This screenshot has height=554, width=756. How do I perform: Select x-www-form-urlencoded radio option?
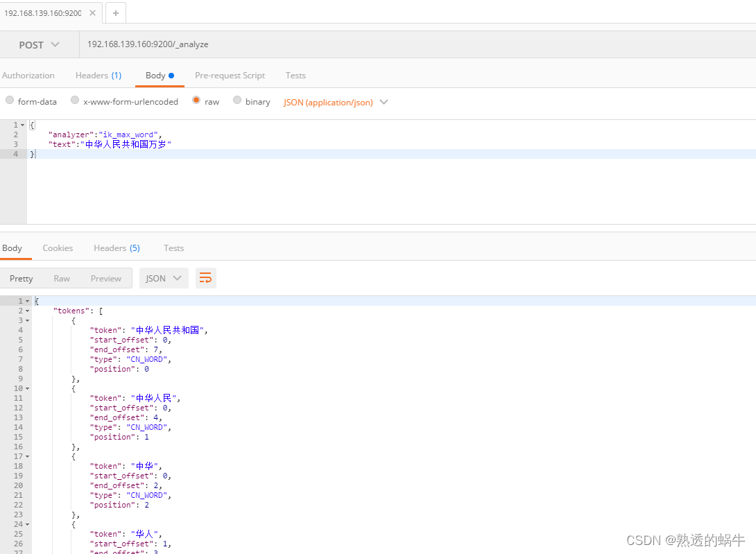tap(75, 100)
